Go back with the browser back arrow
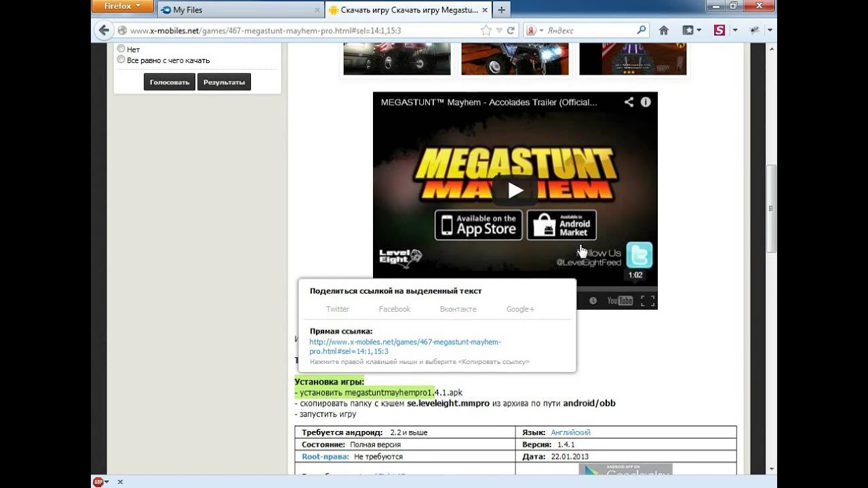Viewport: 868px width, 488px height. [103, 30]
